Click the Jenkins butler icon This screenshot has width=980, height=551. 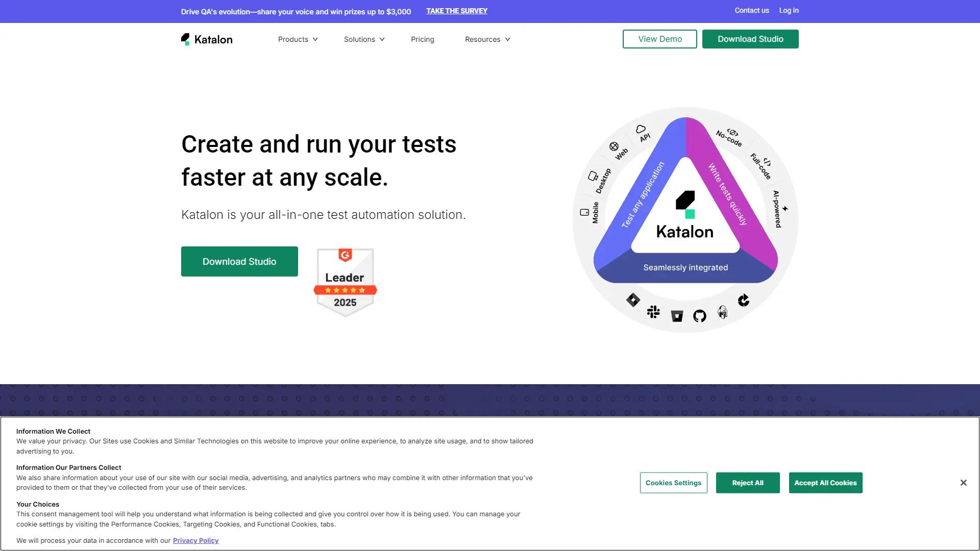point(723,312)
